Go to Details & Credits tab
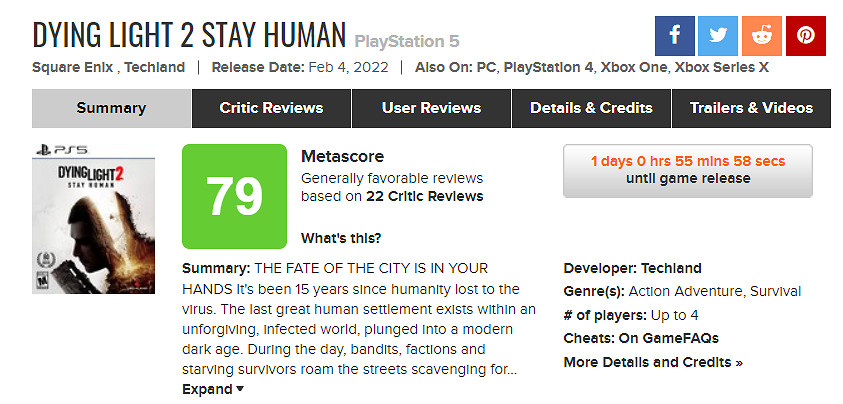This screenshot has width=843, height=404. pos(591,108)
